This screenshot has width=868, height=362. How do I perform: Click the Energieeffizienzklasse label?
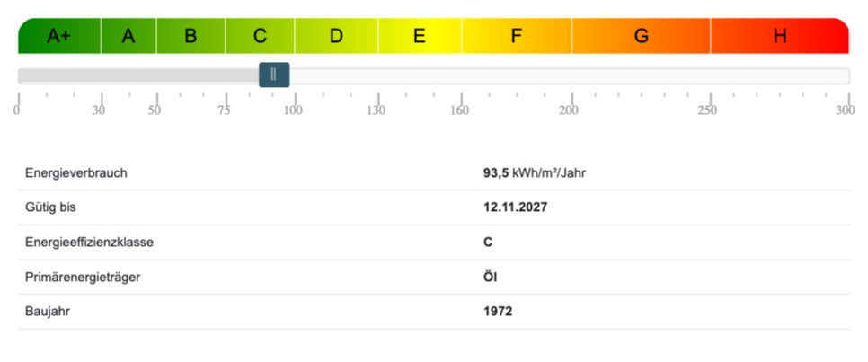click(x=89, y=243)
